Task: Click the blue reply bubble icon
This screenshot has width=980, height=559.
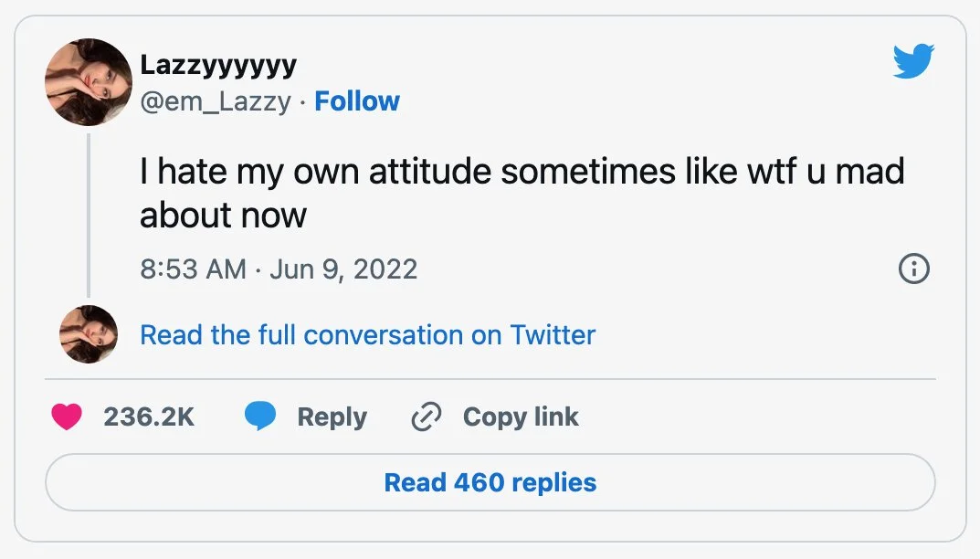Action: click(x=260, y=417)
